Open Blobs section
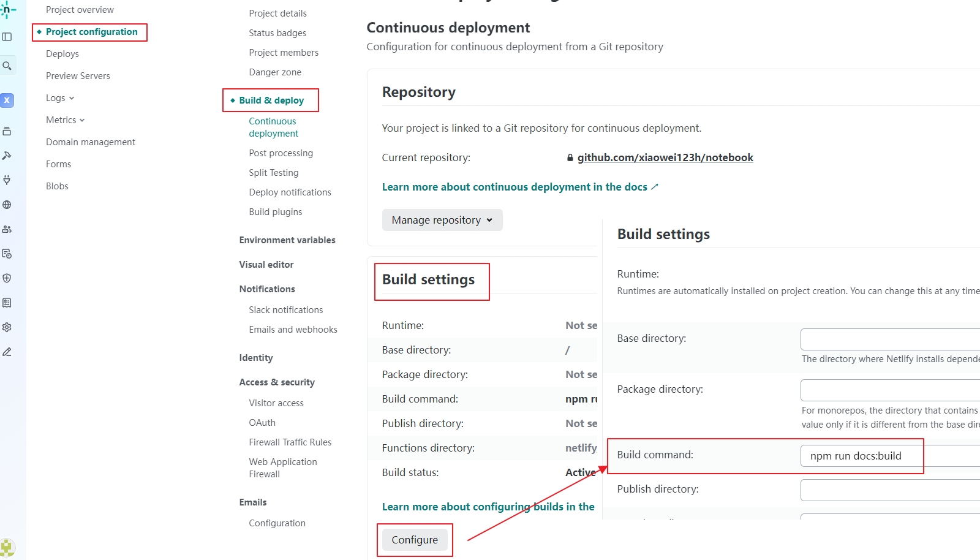 click(57, 186)
